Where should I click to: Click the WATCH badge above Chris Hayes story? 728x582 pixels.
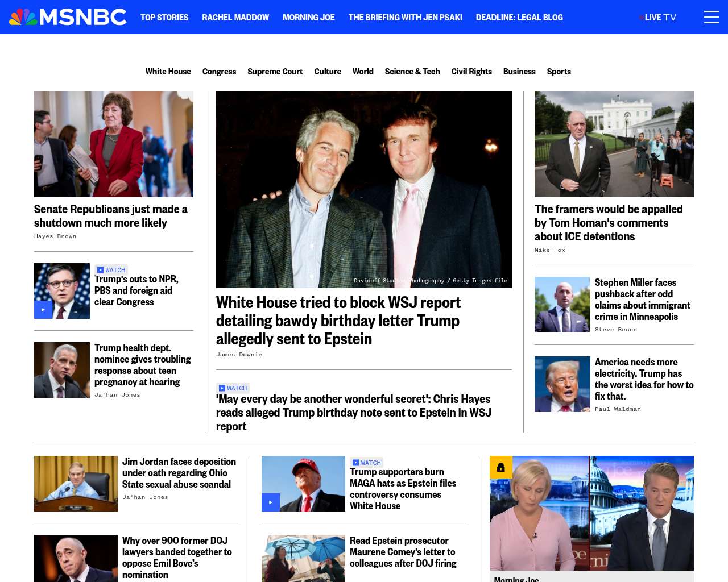coord(233,388)
